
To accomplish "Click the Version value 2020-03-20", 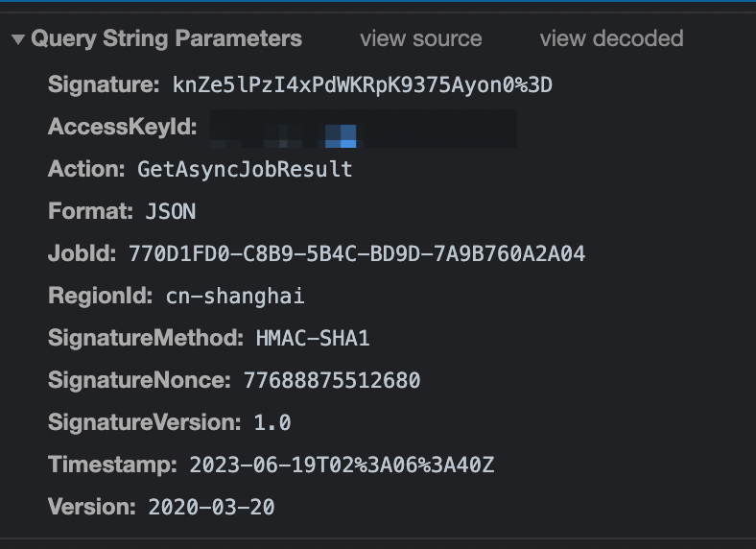I will click(211, 507).
